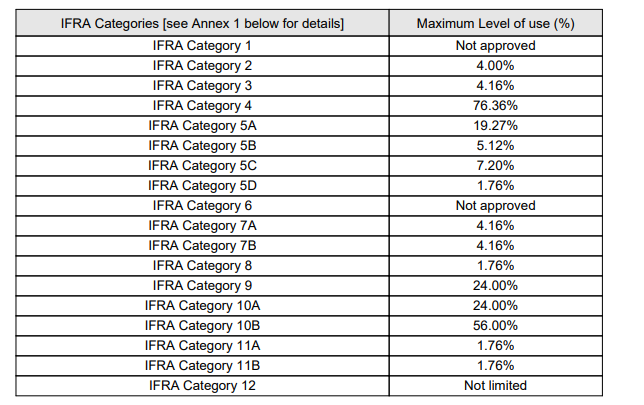Image resolution: width=644 pixels, height=405 pixels.
Task: Select the IFRA Category 11B cell
Action: pyautogui.click(x=202, y=365)
